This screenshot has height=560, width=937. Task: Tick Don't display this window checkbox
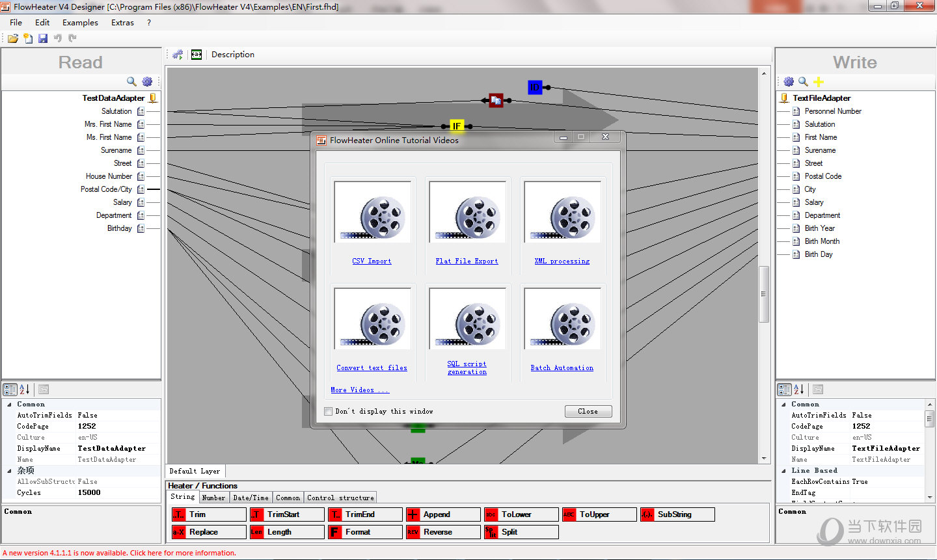[x=328, y=412]
